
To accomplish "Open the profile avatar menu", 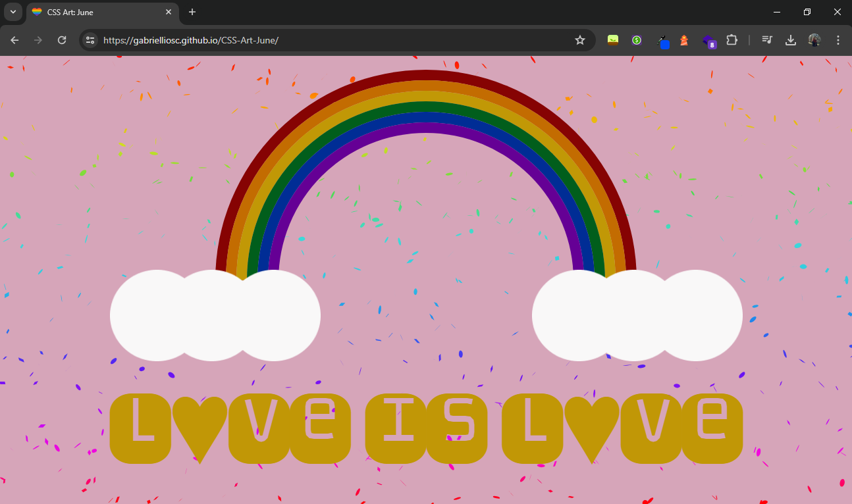I will pos(814,40).
